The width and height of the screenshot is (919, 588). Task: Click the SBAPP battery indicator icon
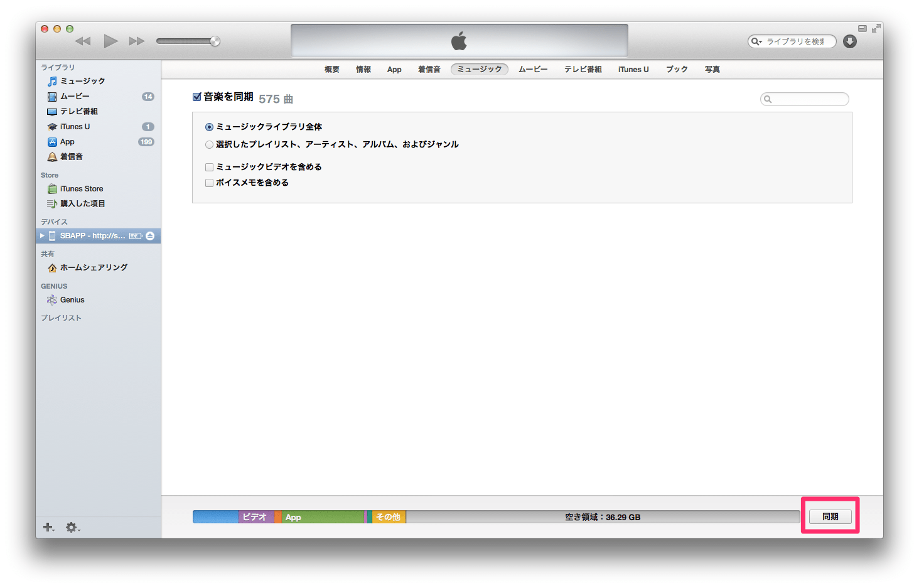coord(136,236)
